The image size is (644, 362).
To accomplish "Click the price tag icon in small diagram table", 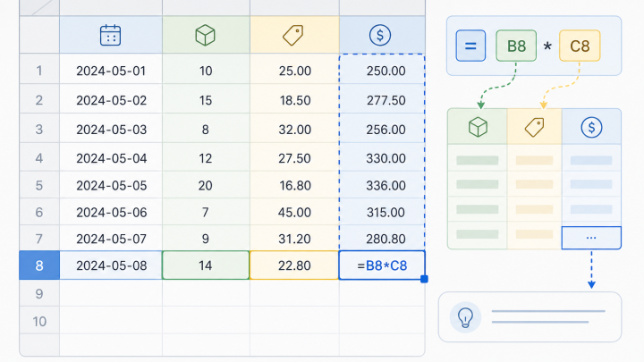I will click(534, 127).
